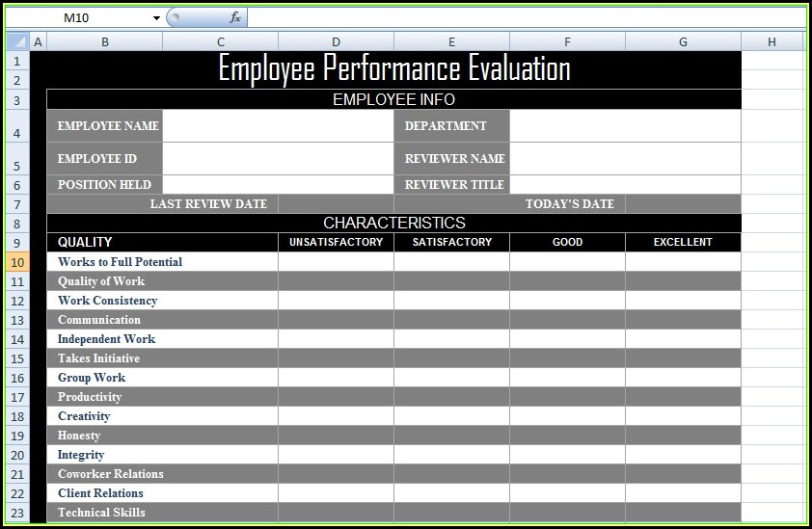This screenshot has height=529, width=812.
Task: Select the UNSATISFACTORY cell for Works to Full Potential
Action: (x=336, y=262)
